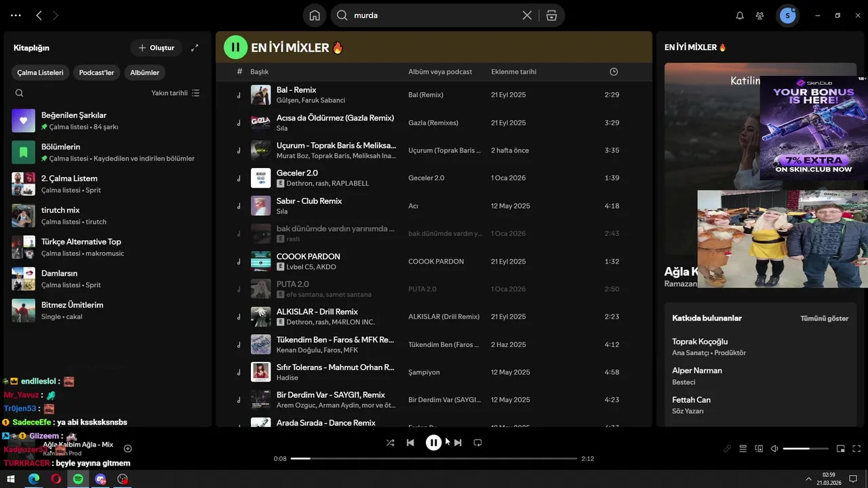Screen dimensions: 868x488
Task: Add current song to Liked with plus icon
Action: pyautogui.click(x=127, y=449)
